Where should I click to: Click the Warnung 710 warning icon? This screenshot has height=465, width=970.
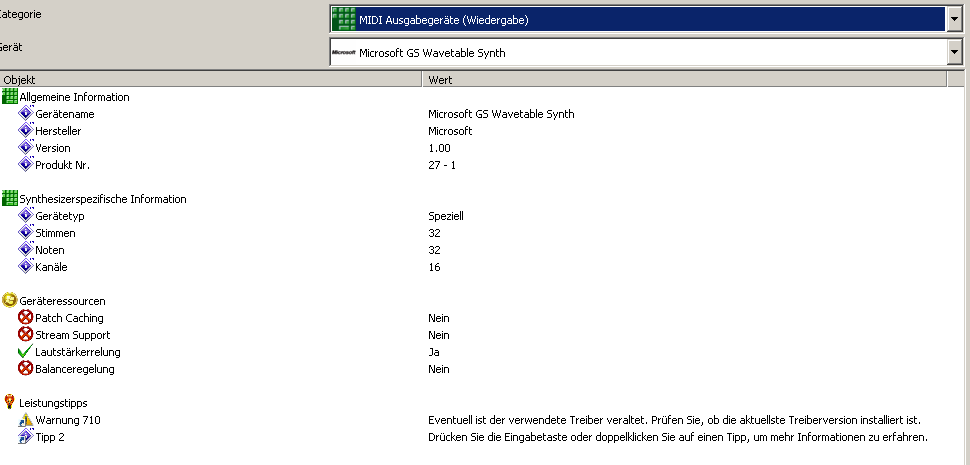(x=26, y=420)
